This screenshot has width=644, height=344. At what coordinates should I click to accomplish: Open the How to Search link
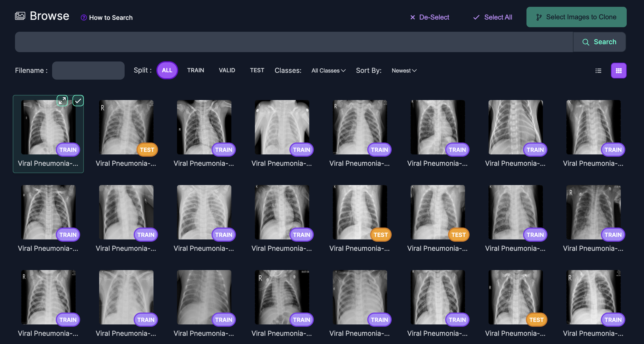pos(111,18)
